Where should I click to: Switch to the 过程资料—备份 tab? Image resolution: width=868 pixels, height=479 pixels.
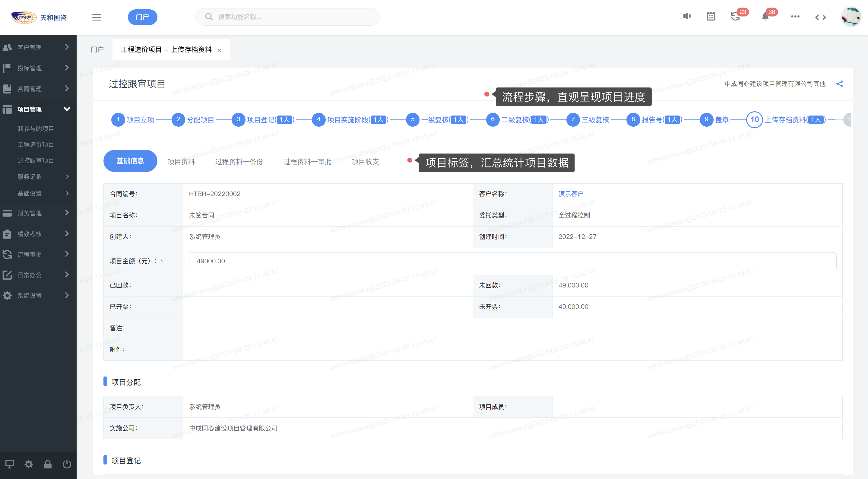(239, 161)
